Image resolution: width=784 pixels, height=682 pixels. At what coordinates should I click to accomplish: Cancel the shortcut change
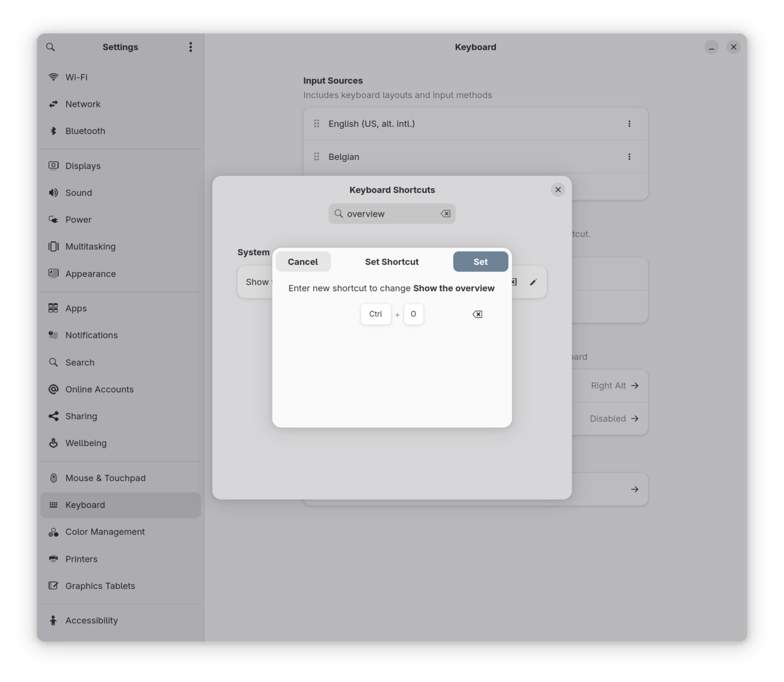pyautogui.click(x=303, y=262)
